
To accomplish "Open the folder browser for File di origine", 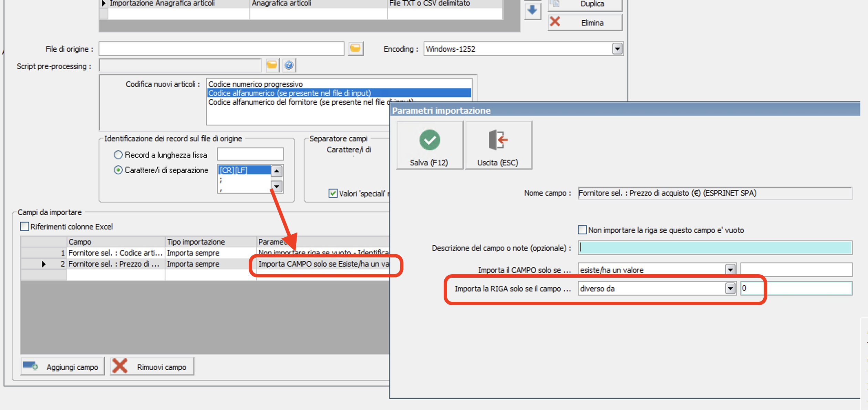I will 355,49.
